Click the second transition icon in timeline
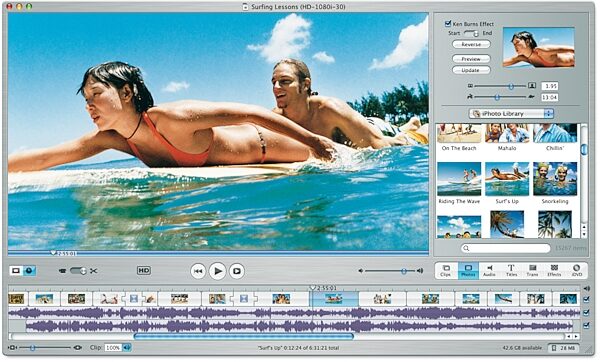 (x=244, y=299)
